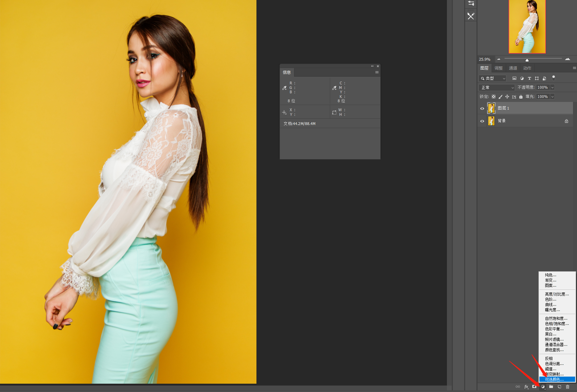Click the lock position move icon

(507, 97)
